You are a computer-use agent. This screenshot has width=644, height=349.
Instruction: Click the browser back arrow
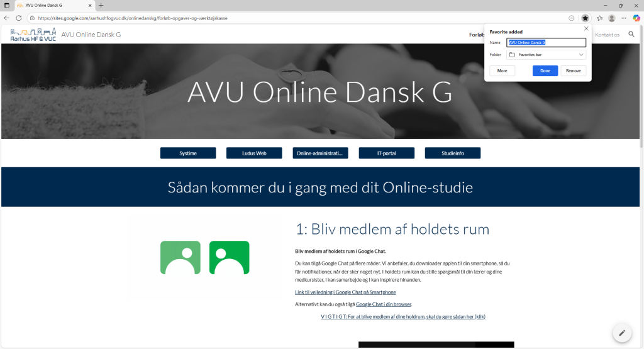pos(6,18)
